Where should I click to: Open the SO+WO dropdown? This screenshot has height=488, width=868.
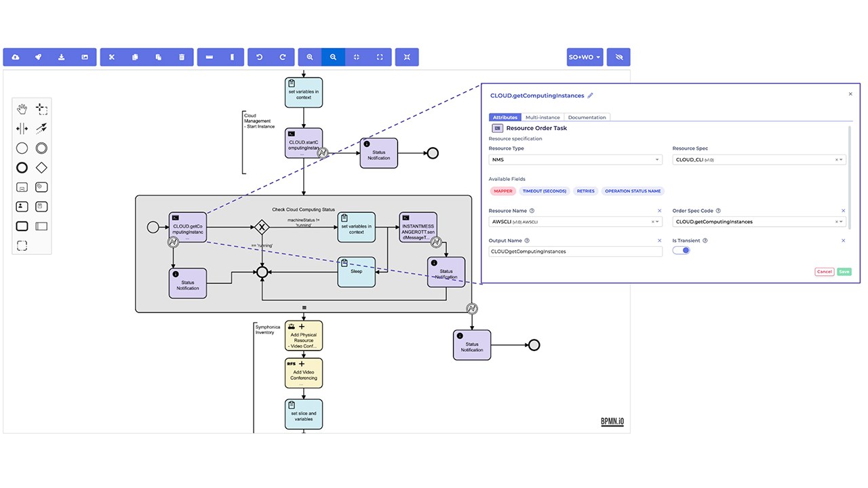585,57
